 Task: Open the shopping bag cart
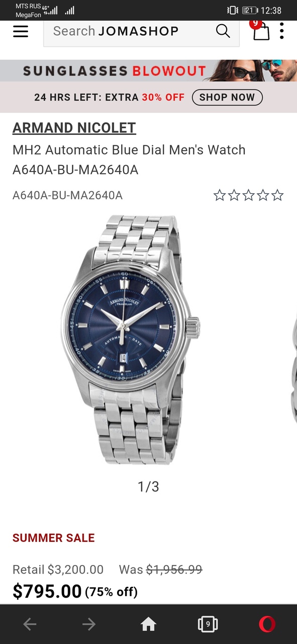[261, 31]
